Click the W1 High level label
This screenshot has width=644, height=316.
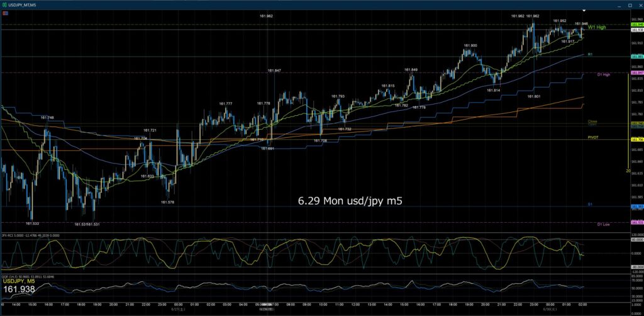coord(597,27)
